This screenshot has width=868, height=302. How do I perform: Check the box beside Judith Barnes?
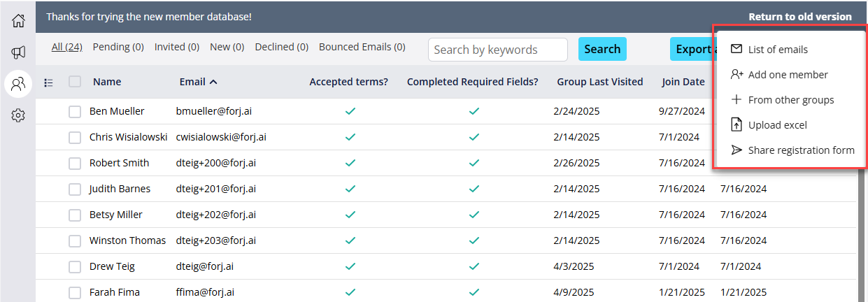[75, 189]
